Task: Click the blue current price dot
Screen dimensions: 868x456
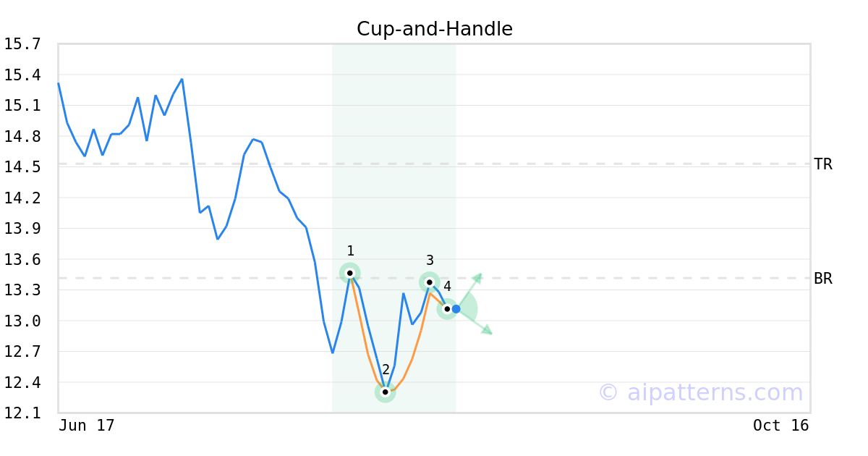Action: 456,309
